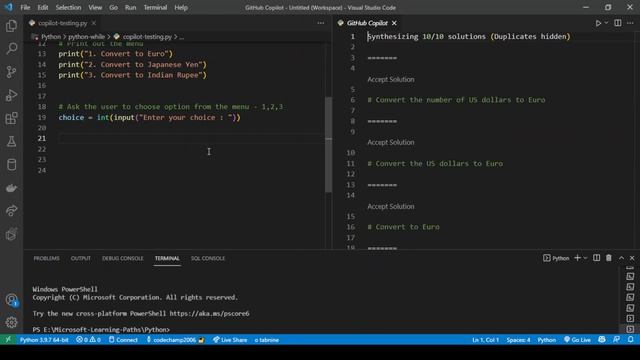This screenshot has width=640, height=360.
Task: Open the database cylinder view
Action: pyautogui.click(x=11, y=164)
